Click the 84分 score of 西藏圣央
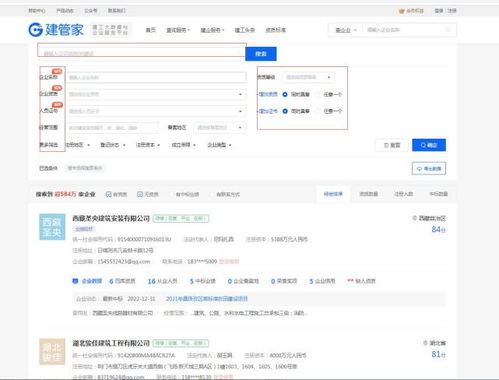499x380 pixels. (x=438, y=229)
